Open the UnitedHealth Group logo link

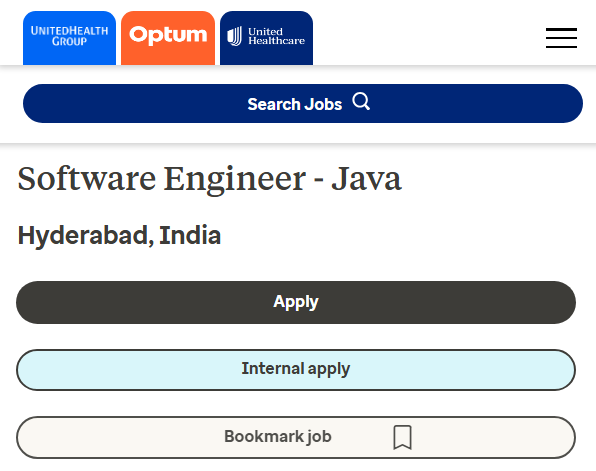point(69,38)
